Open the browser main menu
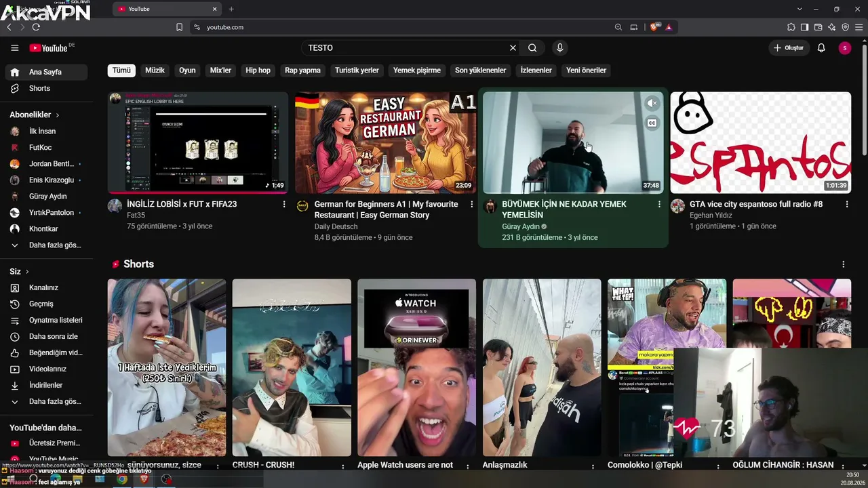This screenshot has width=868, height=488. (x=859, y=27)
